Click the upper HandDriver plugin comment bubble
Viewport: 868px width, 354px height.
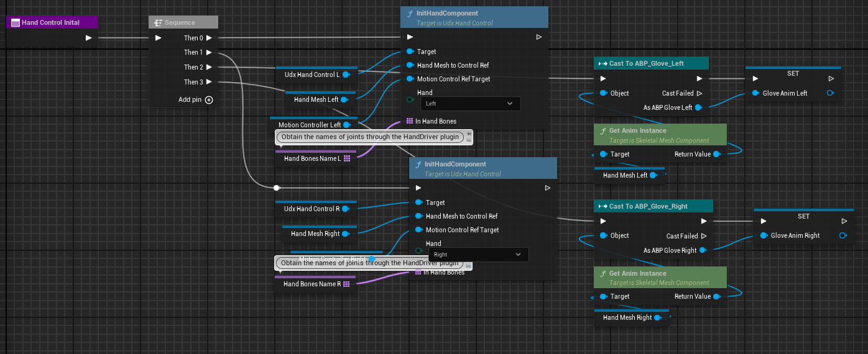tap(370, 137)
